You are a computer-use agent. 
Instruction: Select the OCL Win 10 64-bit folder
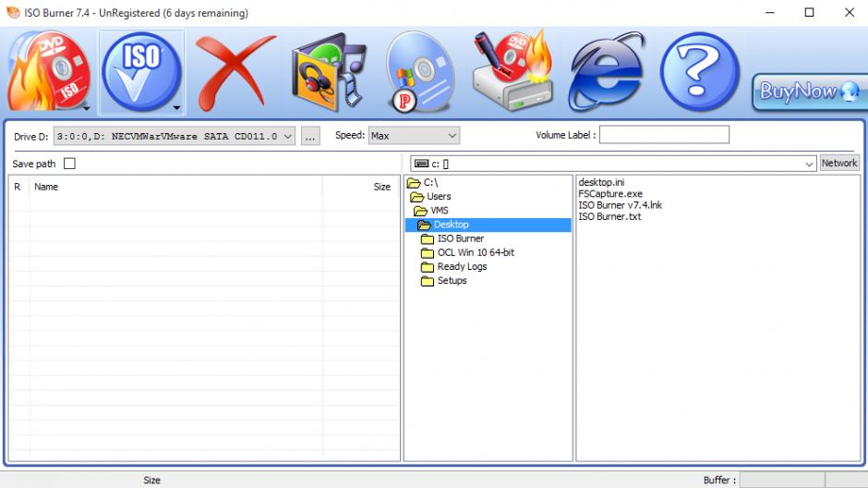point(476,252)
